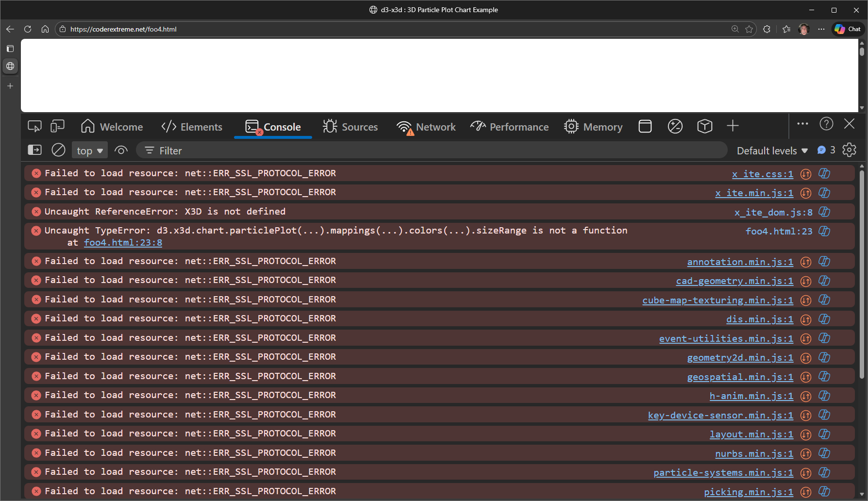Click the browser Refresh button

pyautogui.click(x=28, y=29)
